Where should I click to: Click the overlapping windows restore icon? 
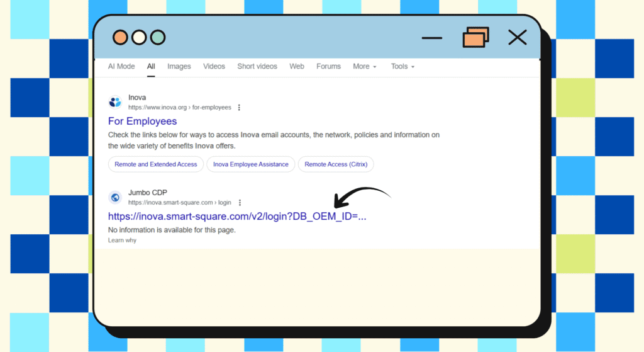475,38
